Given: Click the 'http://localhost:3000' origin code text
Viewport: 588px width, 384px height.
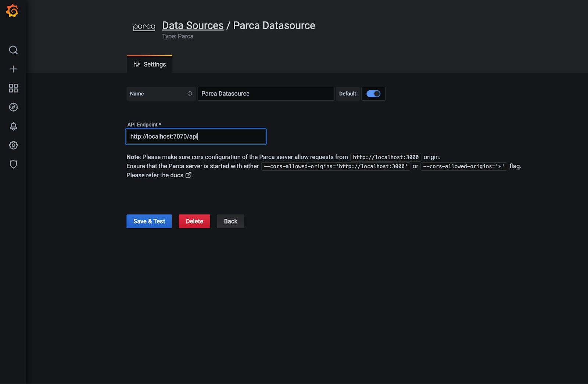Looking at the screenshot, I should point(386,157).
